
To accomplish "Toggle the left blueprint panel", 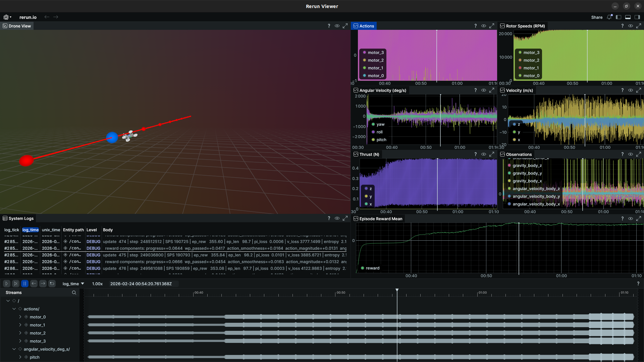I will [619, 17].
